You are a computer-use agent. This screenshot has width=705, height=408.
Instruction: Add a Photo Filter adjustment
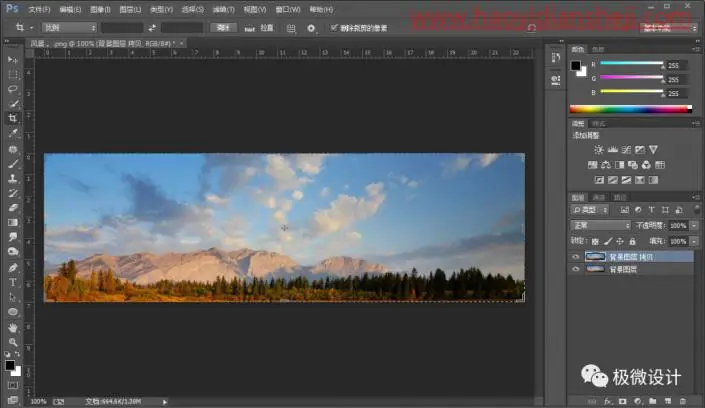tap(633, 165)
